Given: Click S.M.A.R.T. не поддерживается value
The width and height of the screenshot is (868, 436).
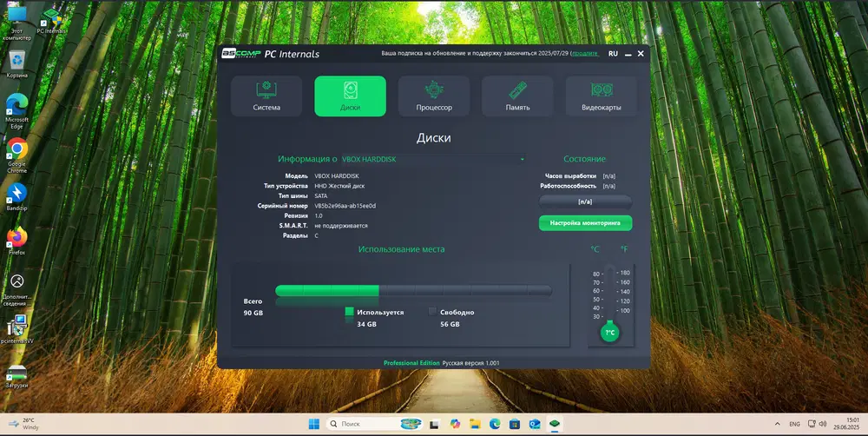Looking at the screenshot, I should (341, 226).
